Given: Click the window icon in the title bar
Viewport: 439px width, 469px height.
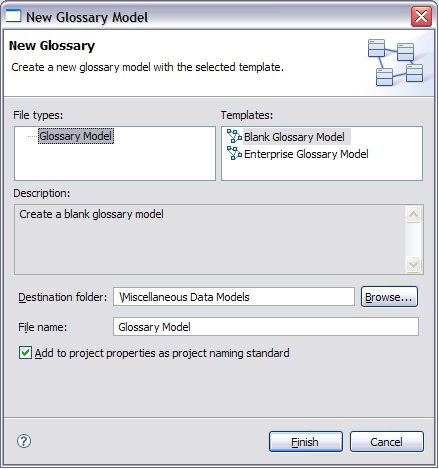Looking at the screenshot, I should (14, 16).
